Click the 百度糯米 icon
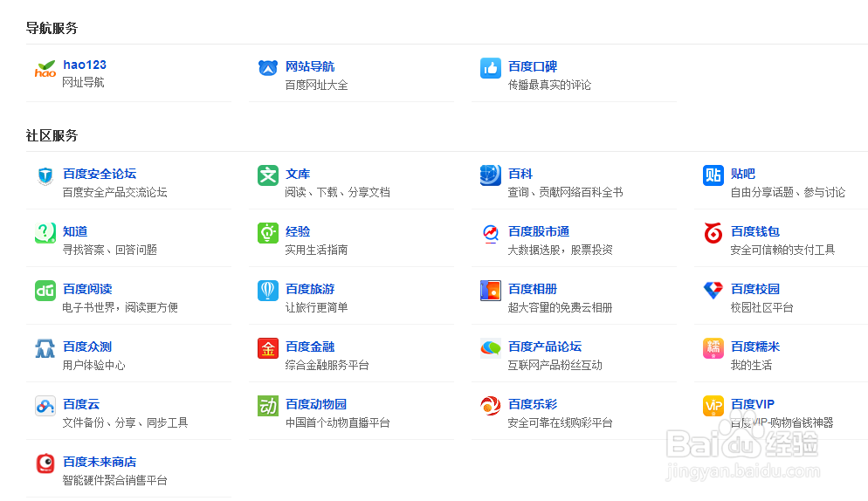The height and width of the screenshot is (501, 868). click(x=713, y=348)
